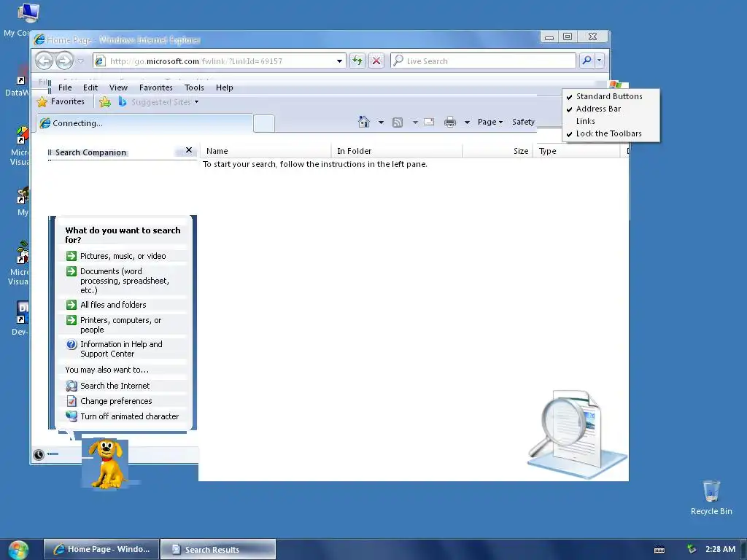The image size is (747, 560).
Task: Click the Windows Start orb
Action: pyautogui.click(x=18, y=550)
